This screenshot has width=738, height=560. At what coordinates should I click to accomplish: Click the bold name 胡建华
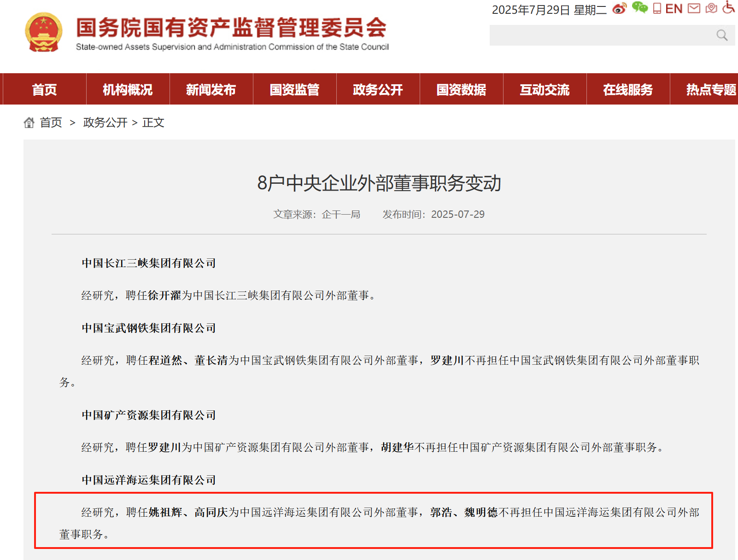point(398,447)
